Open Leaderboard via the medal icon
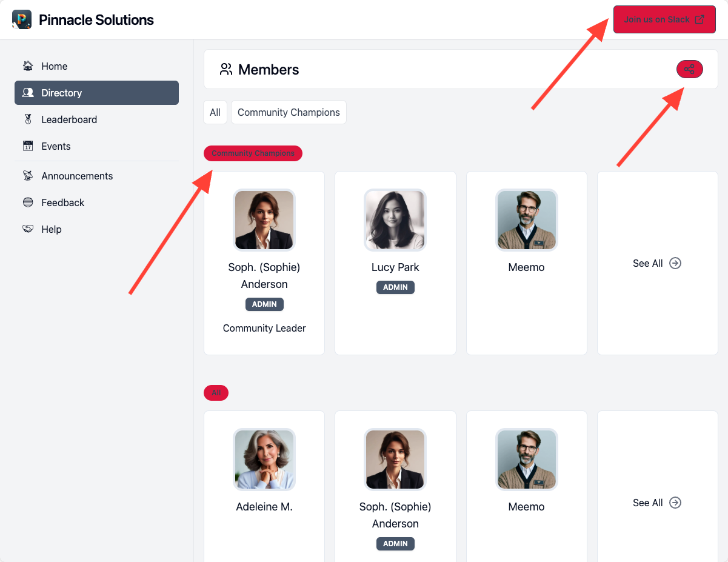The height and width of the screenshot is (562, 728). click(28, 119)
